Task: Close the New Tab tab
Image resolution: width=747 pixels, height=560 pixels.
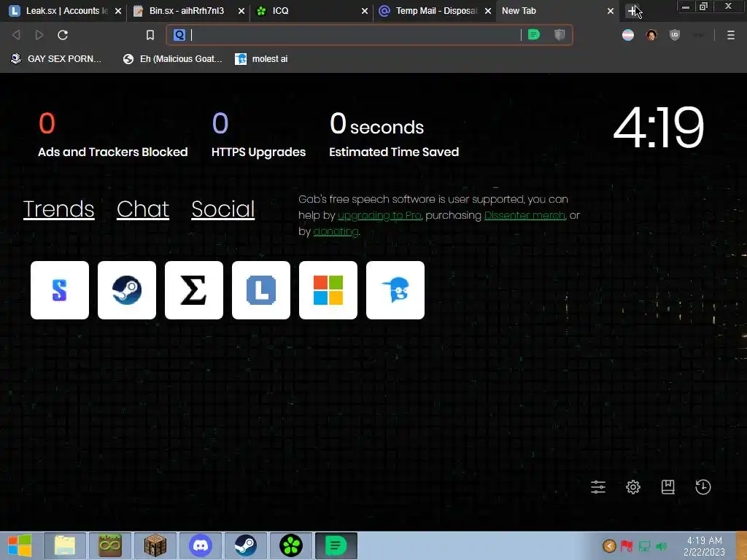Action: coord(611,10)
